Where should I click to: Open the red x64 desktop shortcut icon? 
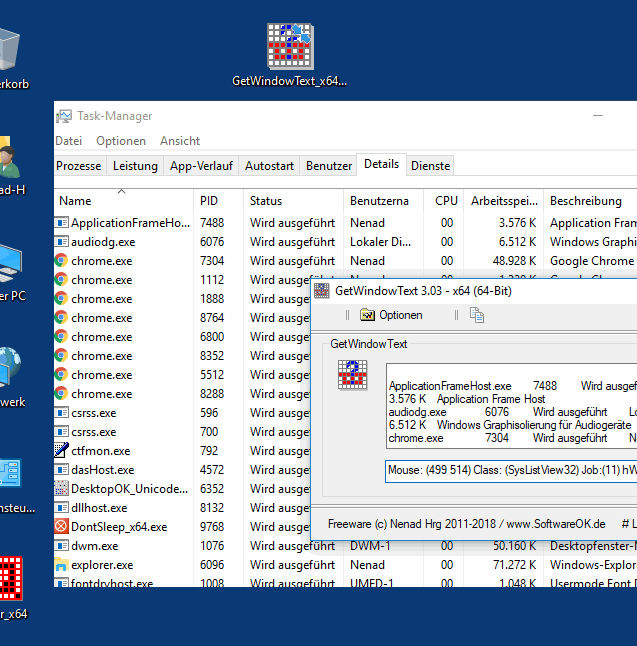pyautogui.click(x=11, y=578)
